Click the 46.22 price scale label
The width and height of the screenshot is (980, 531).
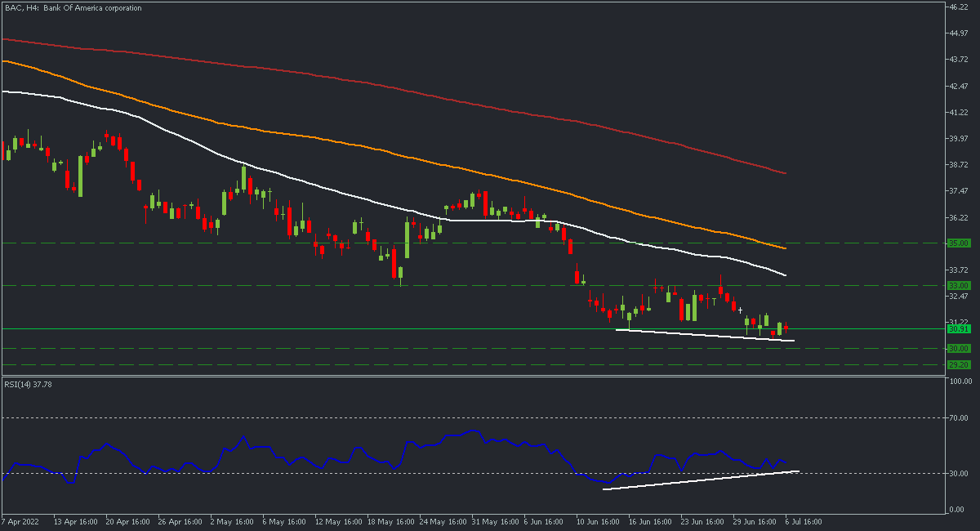[957, 7]
